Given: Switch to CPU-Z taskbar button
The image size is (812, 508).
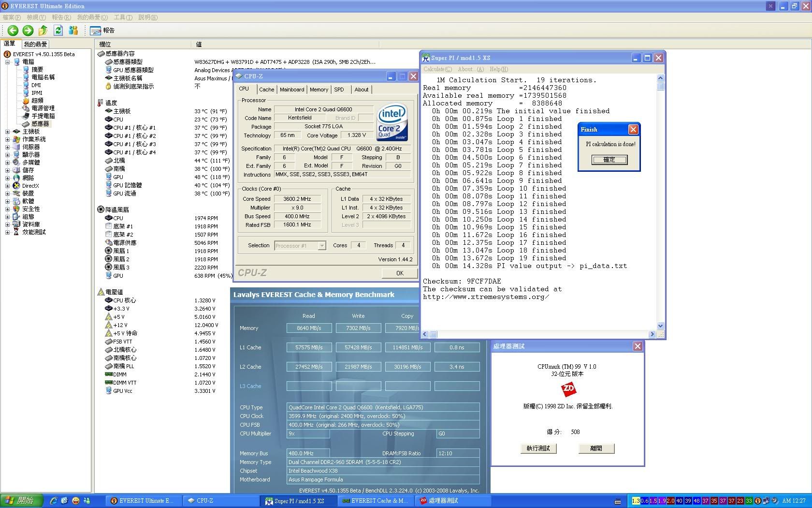Looking at the screenshot, I should click(x=220, y=501).
